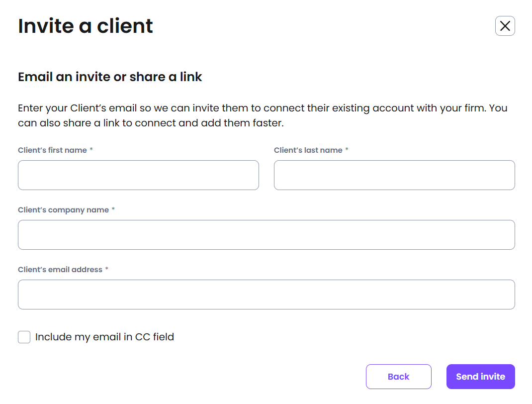The image size is (532, 404).
Task: Select the Client's company name field
Action: 266,235
